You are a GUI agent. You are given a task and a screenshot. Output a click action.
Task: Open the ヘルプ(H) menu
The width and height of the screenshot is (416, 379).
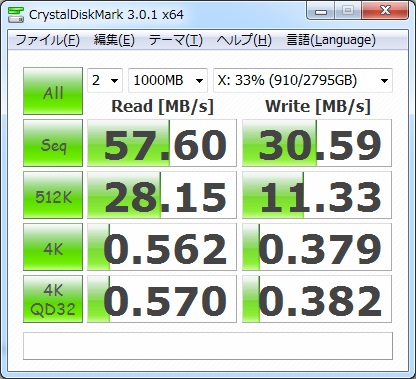point(244,40)
